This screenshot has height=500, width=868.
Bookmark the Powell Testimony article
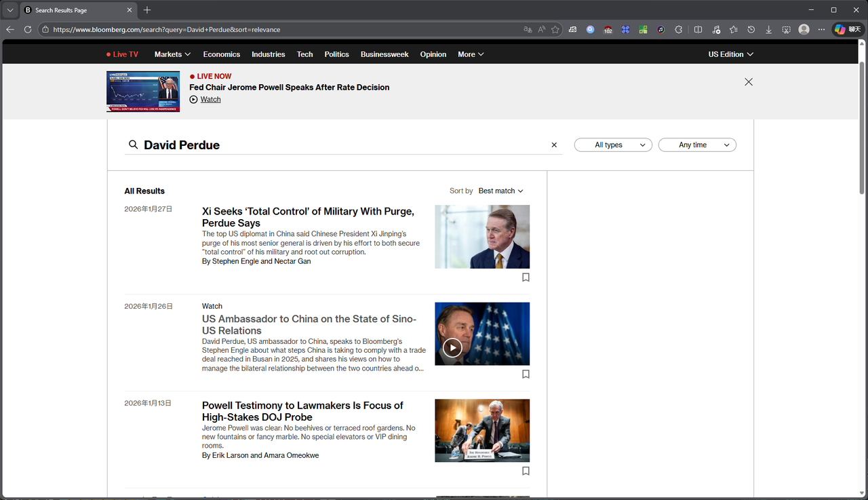pos(526,472)
